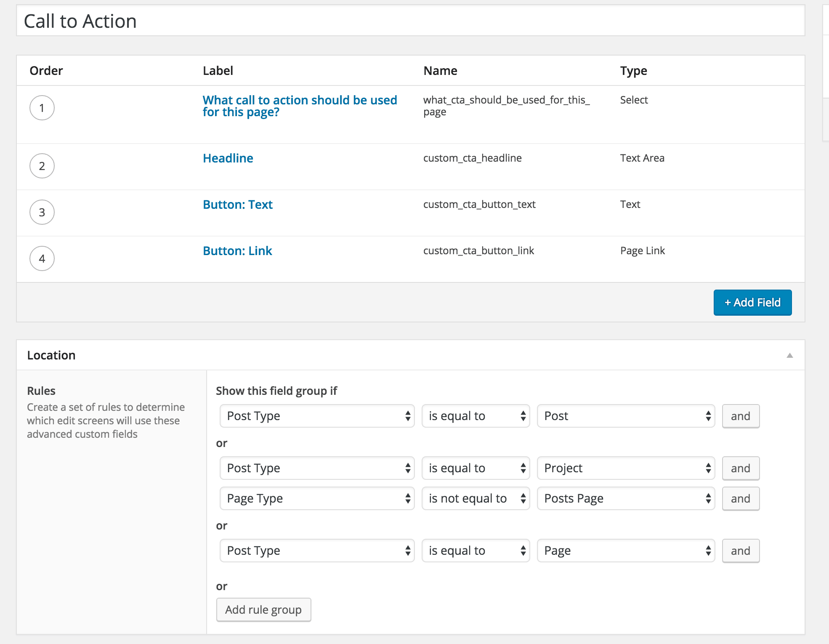Open the Posts Page value dropdown

point(625,498)
